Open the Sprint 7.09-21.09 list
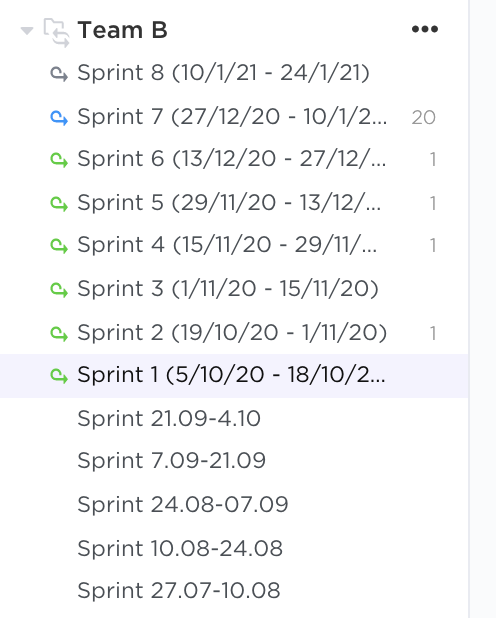Viewport: 496px width, 618px height. 172,460
